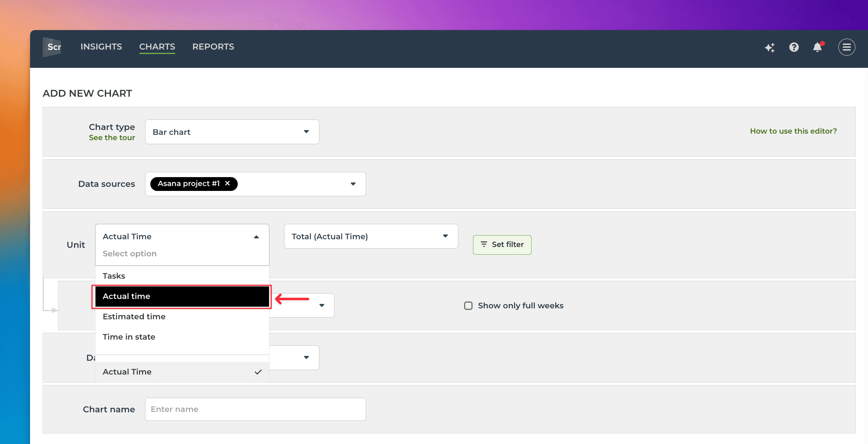Enable Show only full weeks checkbox
This screenshot has height=444, width=868.
(468, 305)
